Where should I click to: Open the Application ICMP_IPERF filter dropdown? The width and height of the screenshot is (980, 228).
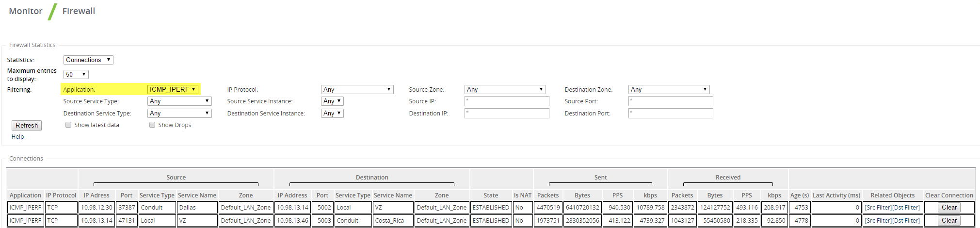coord(173,89)
